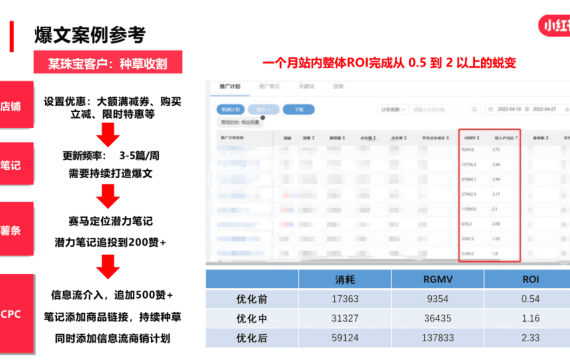Click the blue 新建计划 button
Screen dimensions: 570x360
(230, 109)
